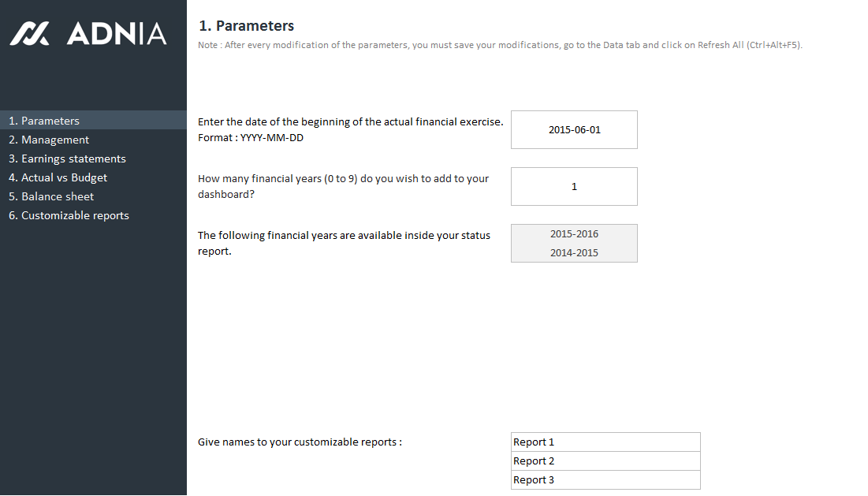Viewport: 868px width, 496px height.
Task: Select the Report 1 name field
Action: coord(605,442)
